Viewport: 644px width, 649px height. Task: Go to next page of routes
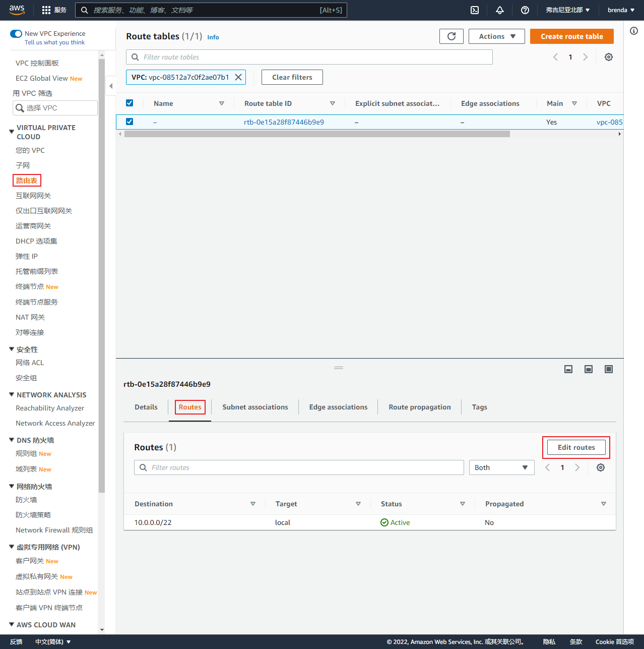click(577, 467)
